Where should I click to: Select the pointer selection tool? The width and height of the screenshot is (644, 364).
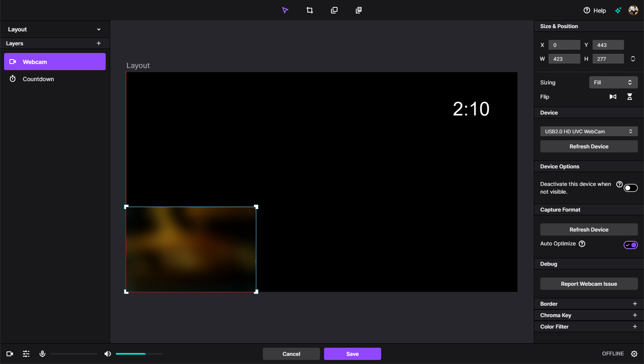285,10
